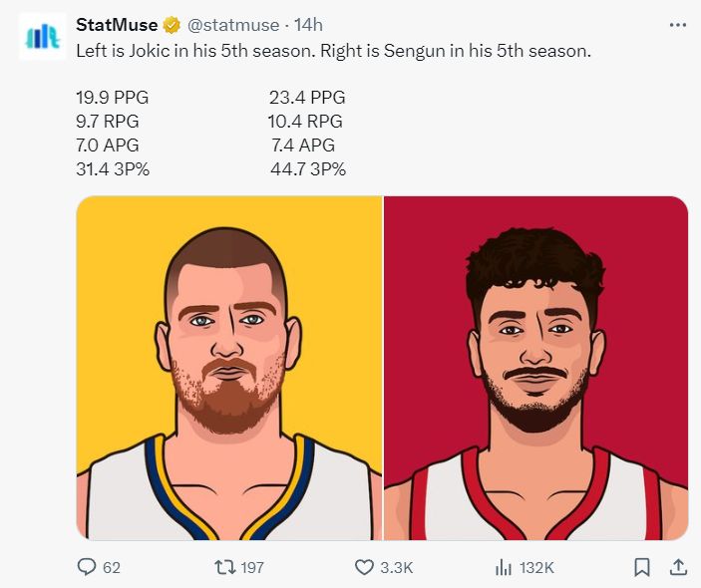The image size is (701, 588).
Task: View post analytics bar chart icon
Action: (504, 567)
